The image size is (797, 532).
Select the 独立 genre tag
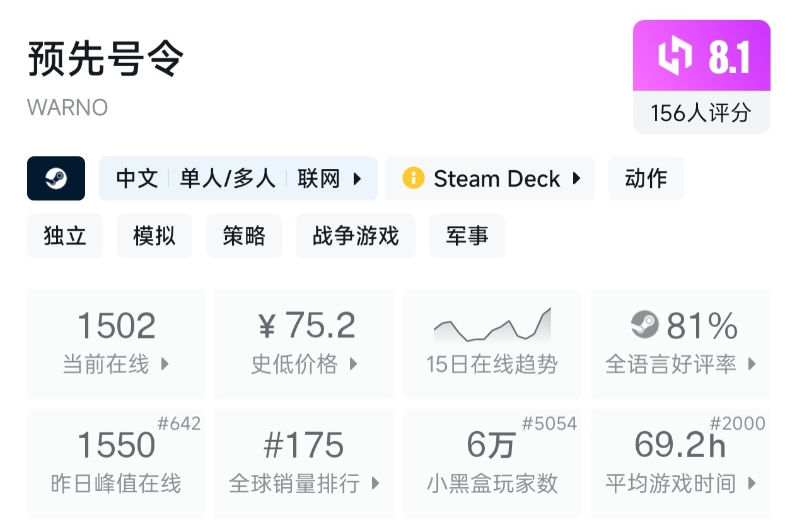pyautogui.click(x=65, y=236)
